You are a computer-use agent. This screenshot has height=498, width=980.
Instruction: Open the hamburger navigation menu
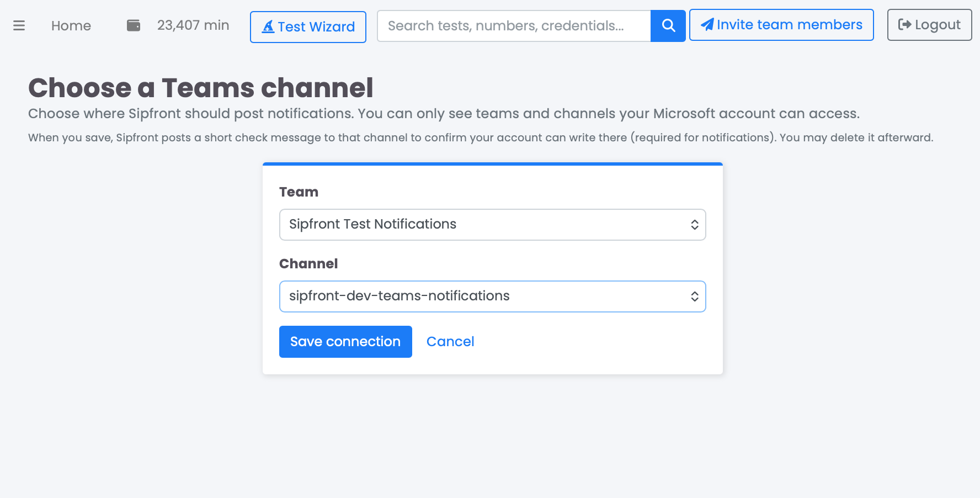point(19,25)
